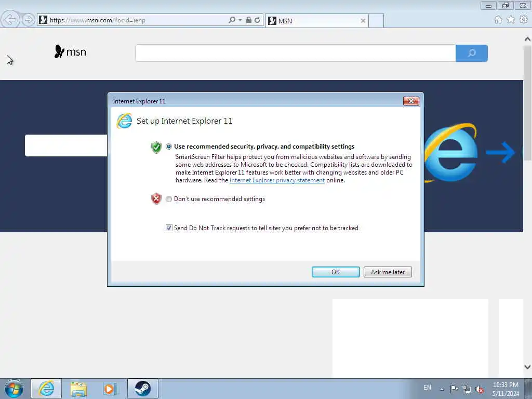Screen dimensions: 532x399
Task: Toggle the Send Do Not Track requests checkbox
Action: point(169,228)
